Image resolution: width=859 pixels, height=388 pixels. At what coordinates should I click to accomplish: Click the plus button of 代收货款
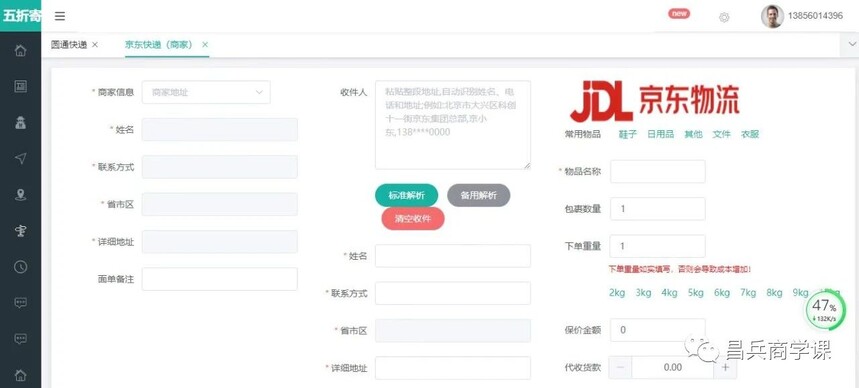pos(725,367)
